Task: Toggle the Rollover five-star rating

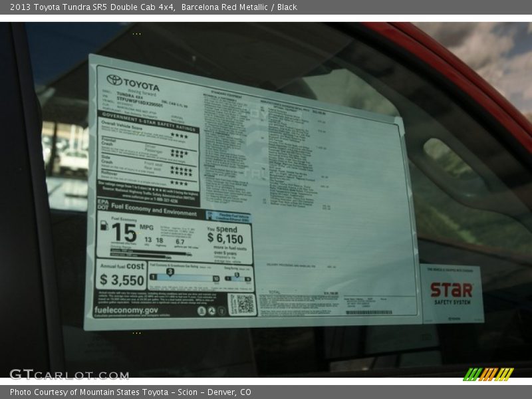Action: click(x=180, y=182)
